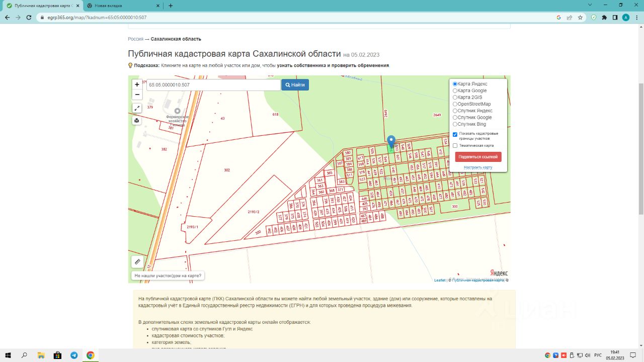This screenshot has width=644, height=362.
Task: Click Не нашли участок/дом на карте
Action: (x=168, y=276)
